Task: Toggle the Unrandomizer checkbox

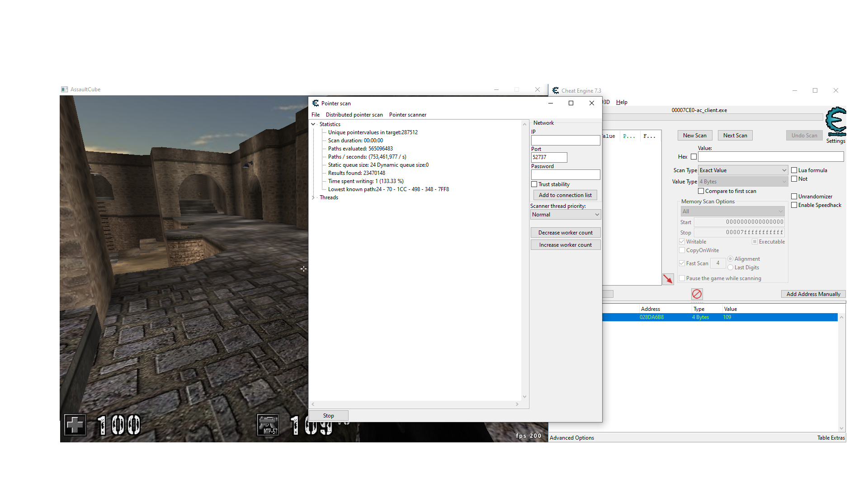Action: tap(794, 197)
